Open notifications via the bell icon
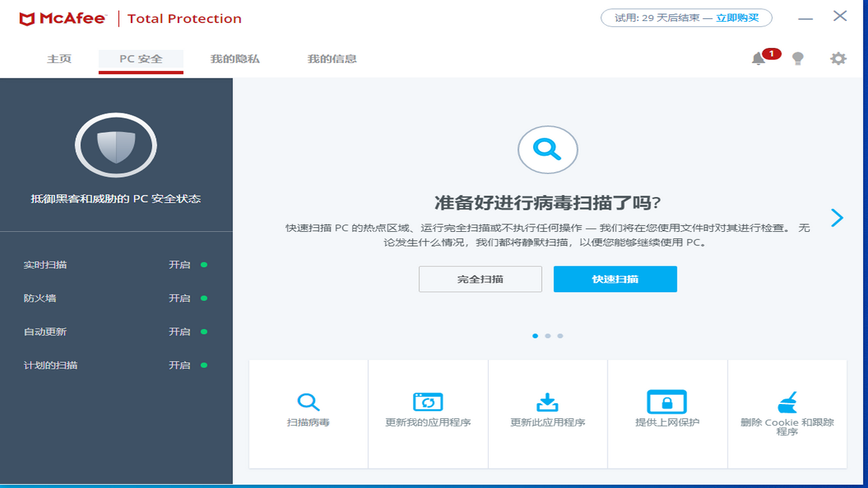The width and height of the screenshot is (868, 488). point(758,58)
